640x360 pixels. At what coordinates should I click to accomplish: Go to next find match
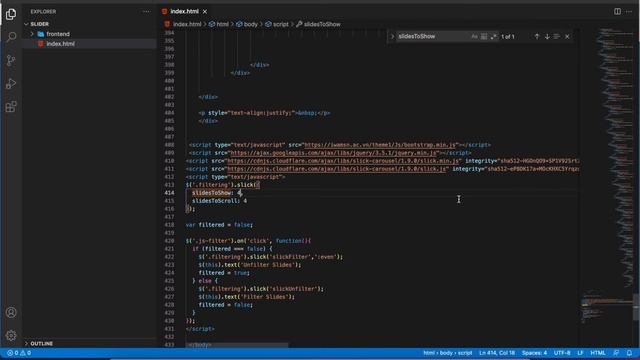click(547, 36)
